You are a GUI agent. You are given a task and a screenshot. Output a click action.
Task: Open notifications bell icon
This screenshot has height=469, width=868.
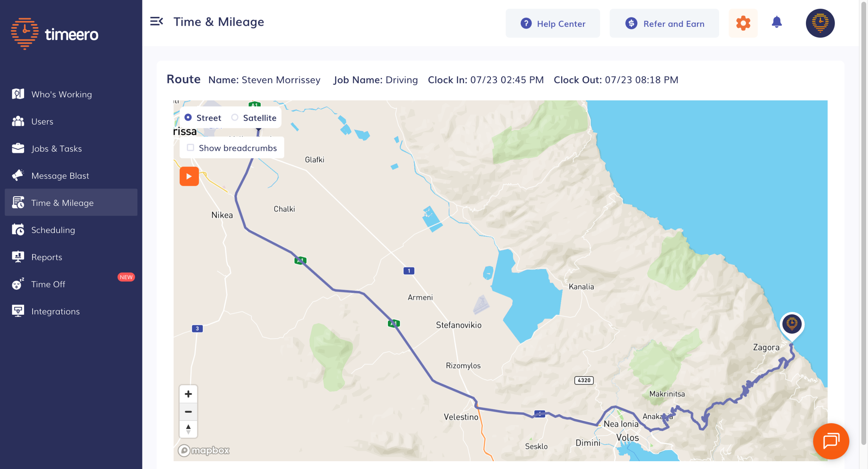(x=776, y=22)
